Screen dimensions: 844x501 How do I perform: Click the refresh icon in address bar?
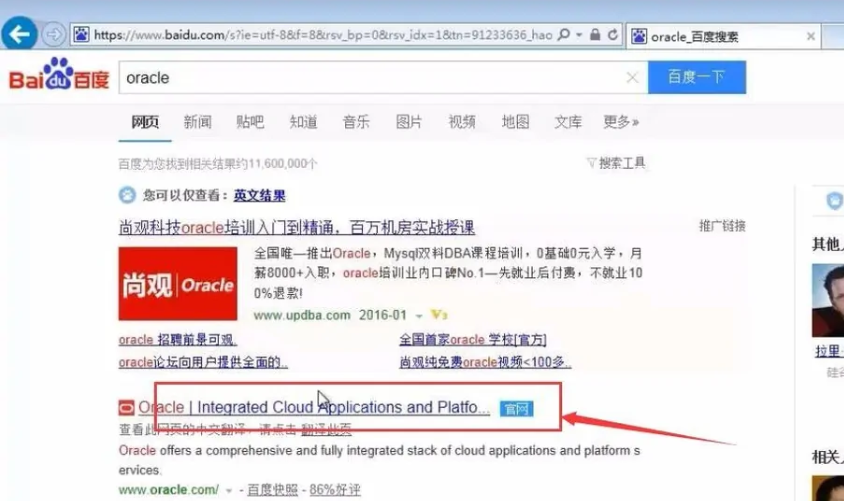(612, 36)
